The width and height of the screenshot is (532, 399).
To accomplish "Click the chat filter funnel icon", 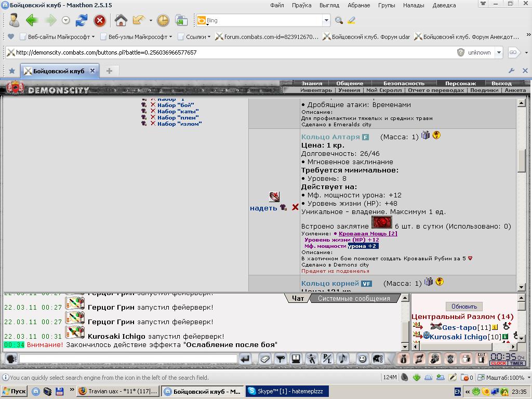I will [x=281, y=358].
